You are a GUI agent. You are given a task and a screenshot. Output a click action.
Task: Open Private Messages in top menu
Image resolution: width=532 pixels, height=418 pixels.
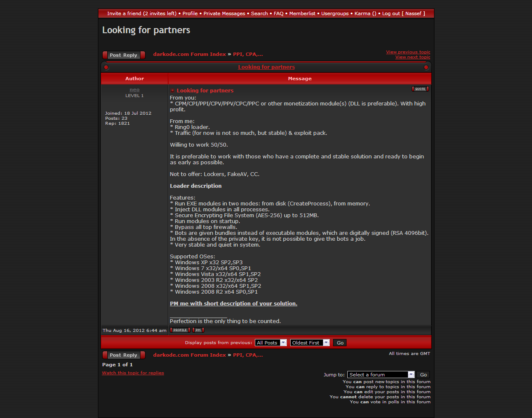pyautogui.click(x=224, y=13)
